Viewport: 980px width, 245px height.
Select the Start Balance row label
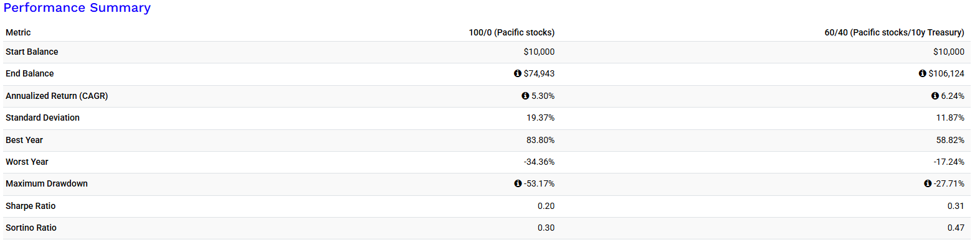(32, 52)
